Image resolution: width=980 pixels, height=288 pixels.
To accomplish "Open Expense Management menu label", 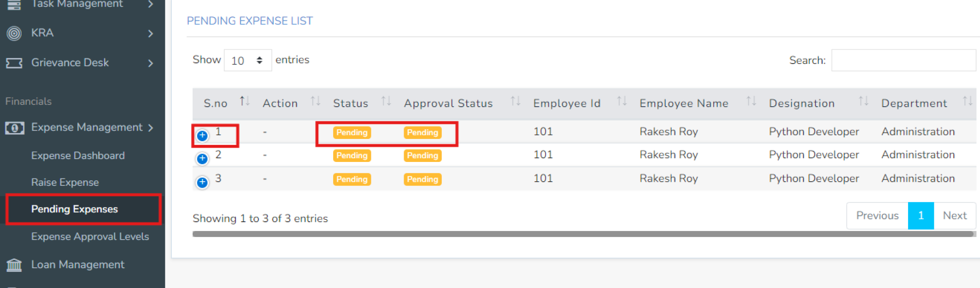I will 87,127.
